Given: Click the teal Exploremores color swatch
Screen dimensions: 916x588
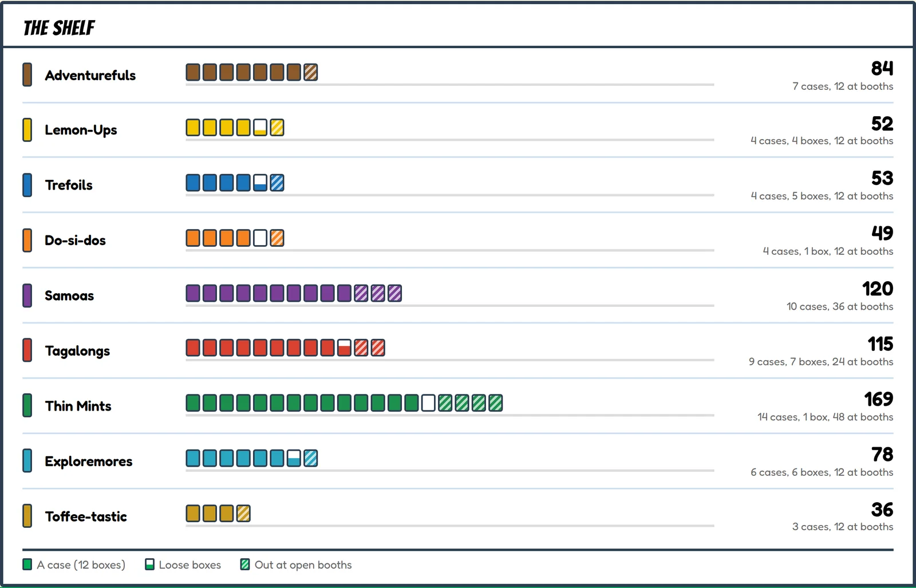Looking at the screenshot, I should tap(27, 461).
